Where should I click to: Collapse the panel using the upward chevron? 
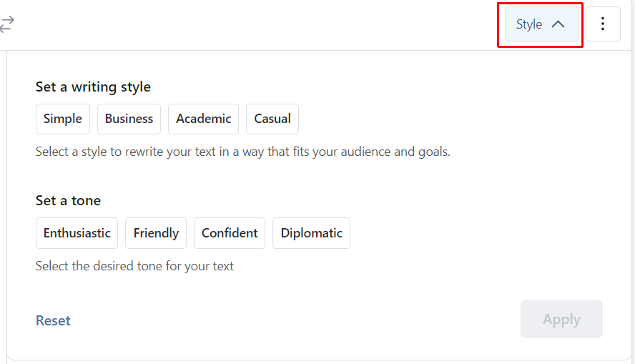pos(558,24)
